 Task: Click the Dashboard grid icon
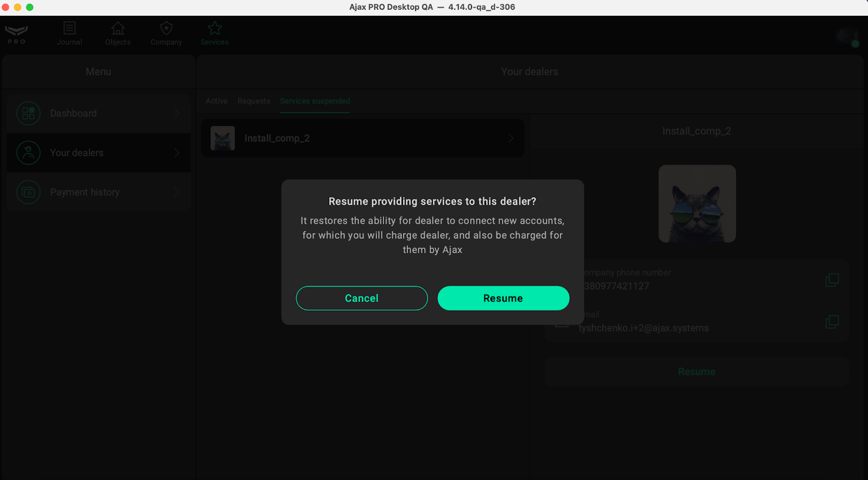tap(28, 113)
